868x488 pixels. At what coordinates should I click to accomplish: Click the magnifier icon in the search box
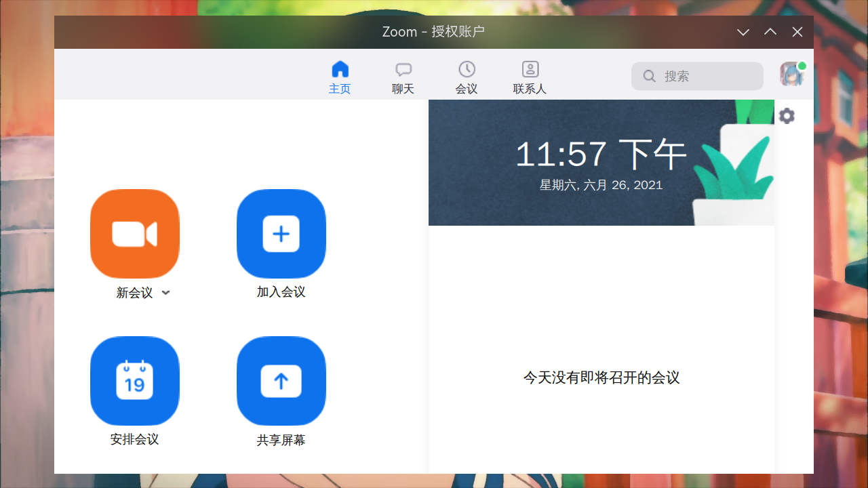(x=650, y=76)
